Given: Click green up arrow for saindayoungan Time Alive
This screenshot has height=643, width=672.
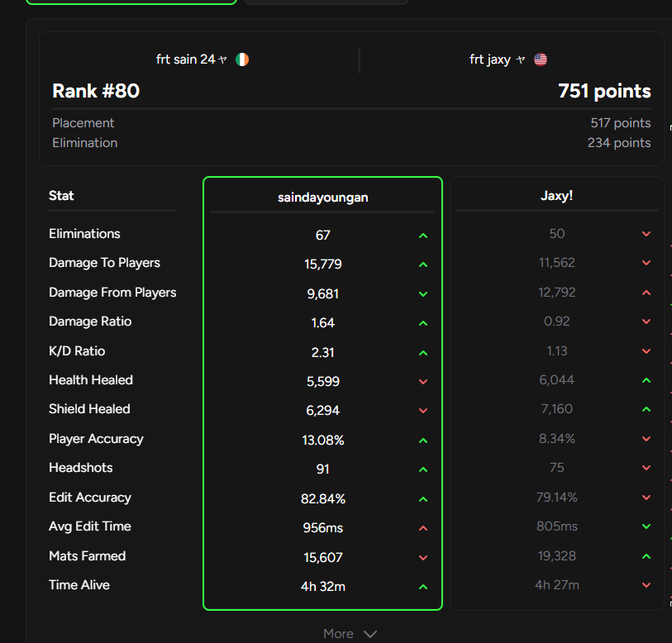Looking at the screenshot, I should (x=423, y=588).
